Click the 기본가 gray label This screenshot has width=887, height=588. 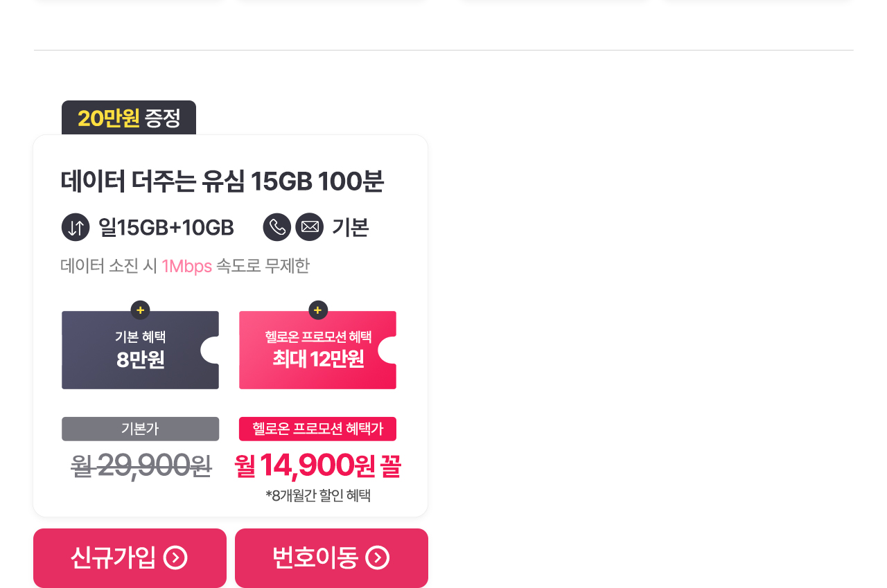(140, 429)
